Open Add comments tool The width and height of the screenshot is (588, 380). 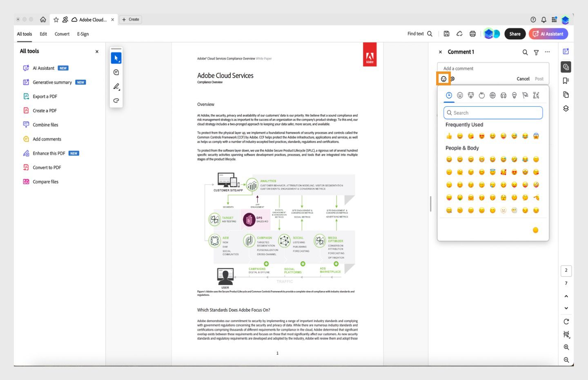42,139
